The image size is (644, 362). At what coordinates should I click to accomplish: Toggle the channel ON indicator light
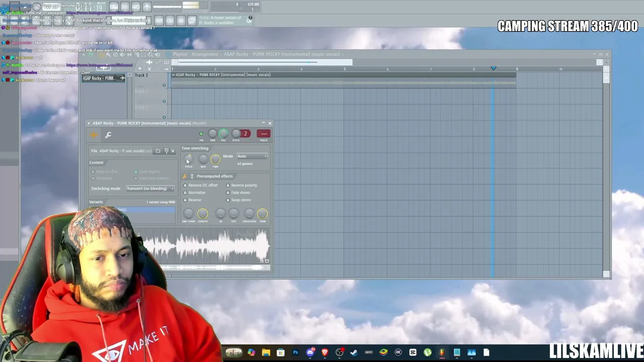click(201, 134)
